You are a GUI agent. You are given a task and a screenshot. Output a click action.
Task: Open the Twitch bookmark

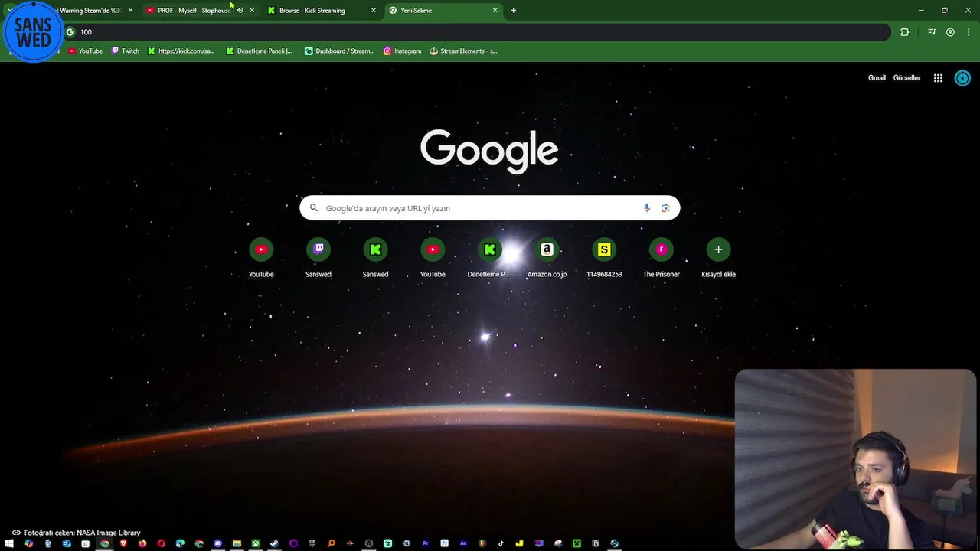[x=126, y=51]
